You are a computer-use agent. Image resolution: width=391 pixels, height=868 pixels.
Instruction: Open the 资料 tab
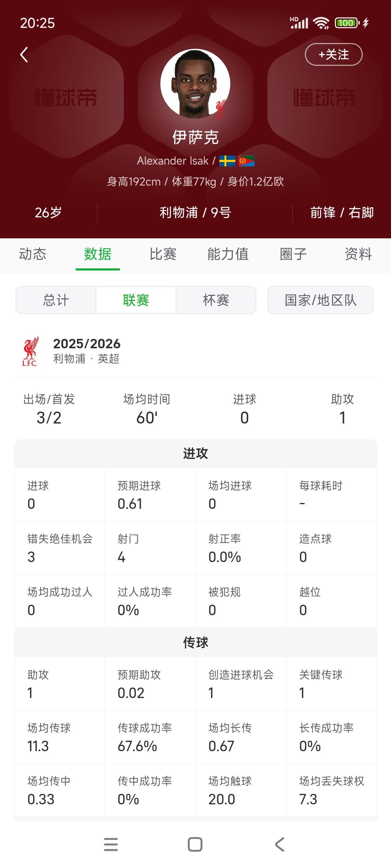tap(358, 254)
